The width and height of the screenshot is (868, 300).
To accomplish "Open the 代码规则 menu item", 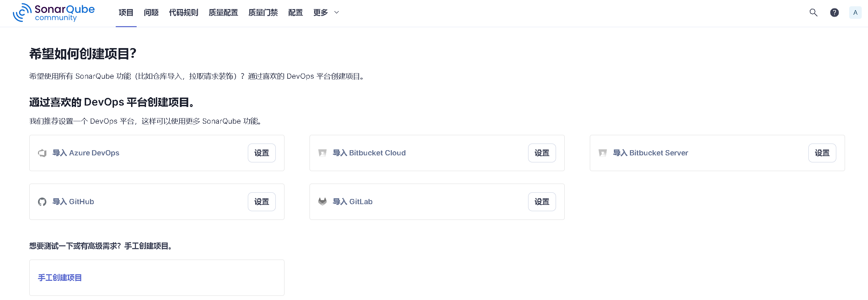I will 183,13.
